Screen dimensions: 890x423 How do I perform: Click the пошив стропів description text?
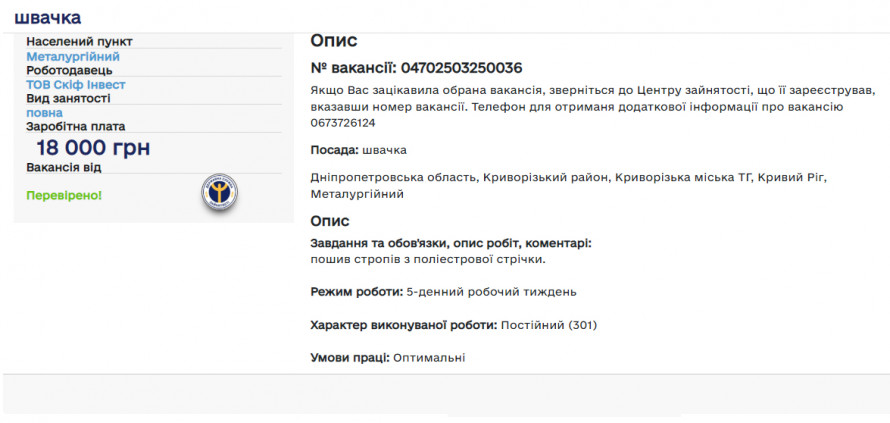428,260
